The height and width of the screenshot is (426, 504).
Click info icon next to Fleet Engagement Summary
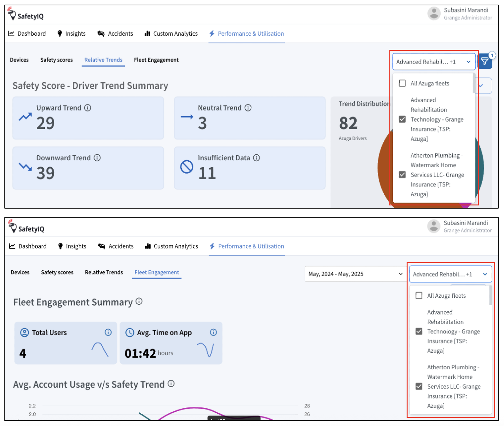coord(139,302)
